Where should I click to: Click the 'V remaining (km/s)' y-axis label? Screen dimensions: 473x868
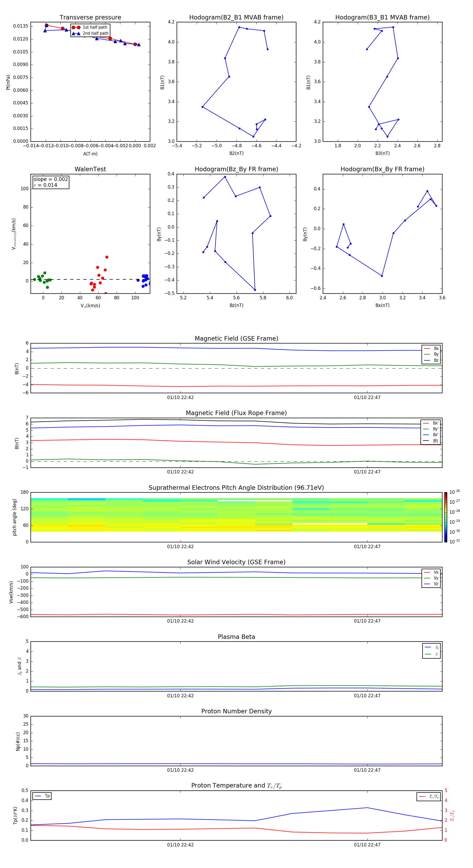pos(14,234)
